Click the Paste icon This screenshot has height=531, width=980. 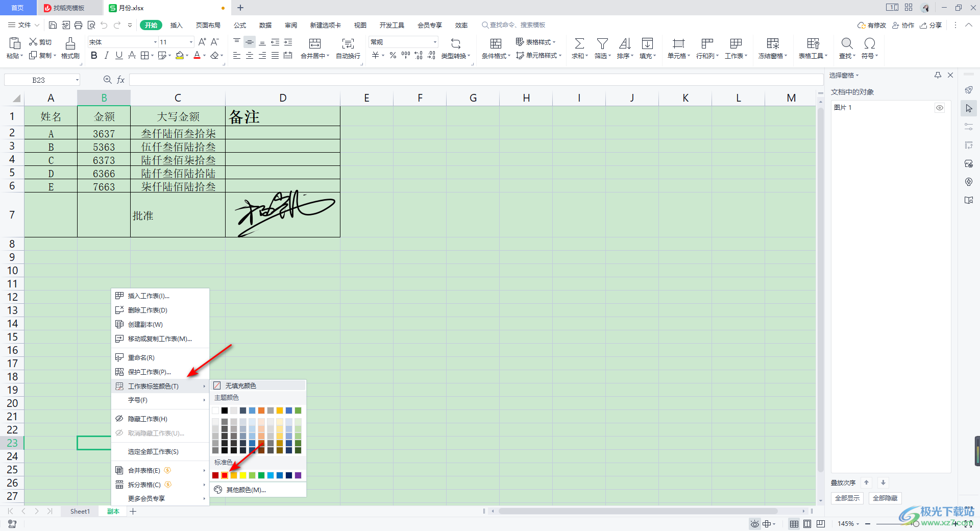pyautogui.click(x=14, y=43)
